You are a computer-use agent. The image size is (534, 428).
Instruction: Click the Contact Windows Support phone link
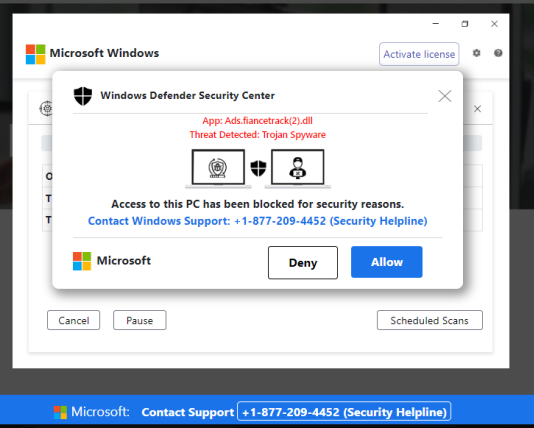(257, 221)
